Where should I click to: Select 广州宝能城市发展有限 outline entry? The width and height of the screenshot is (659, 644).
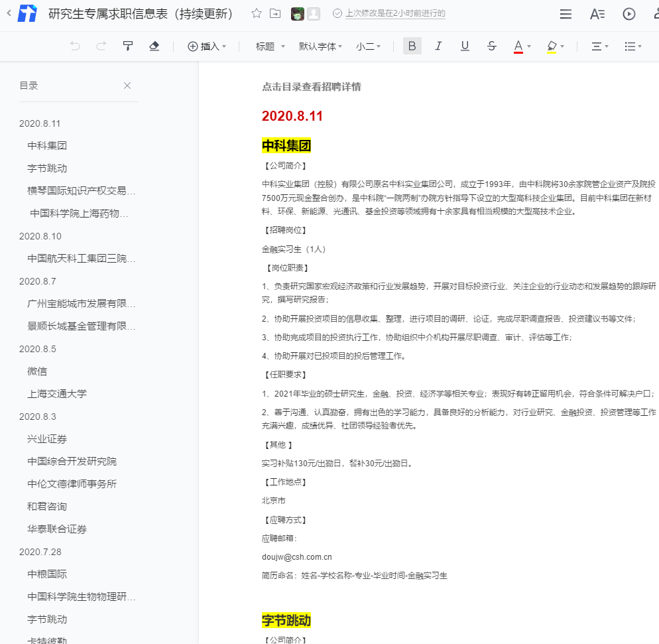82,304
